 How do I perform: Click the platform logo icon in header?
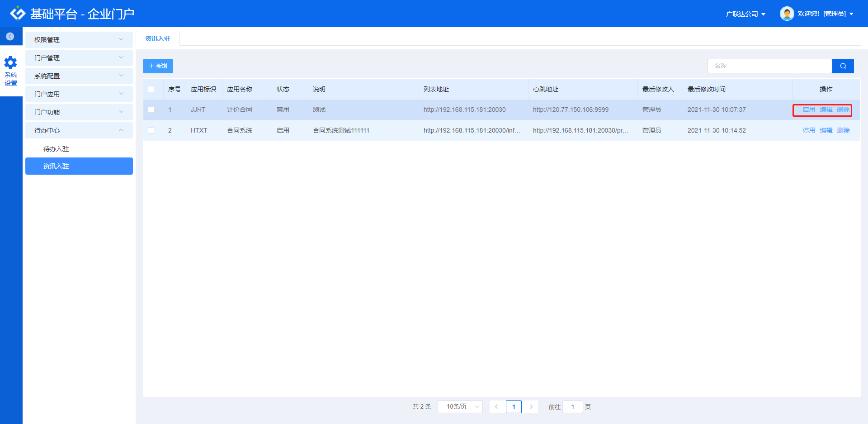[x=18, y=14]
